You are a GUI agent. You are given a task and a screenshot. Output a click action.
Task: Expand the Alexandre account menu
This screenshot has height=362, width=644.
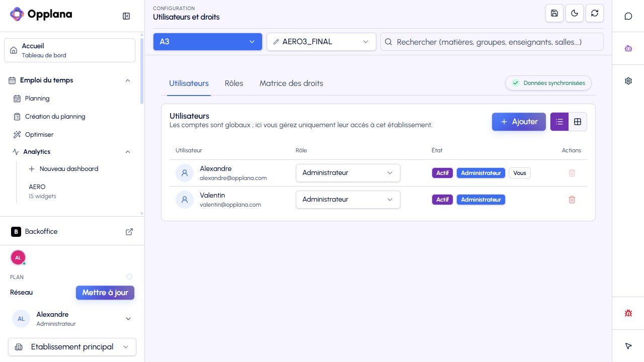pyautogui.click(x=128, y=319)
